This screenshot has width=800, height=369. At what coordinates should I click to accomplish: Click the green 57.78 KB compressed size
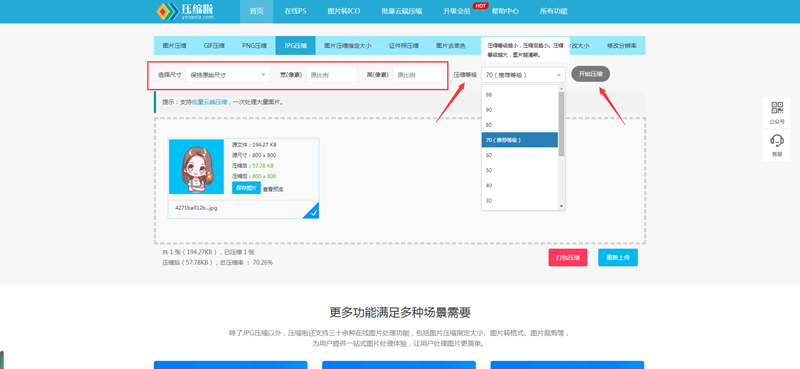(x=263, y=166)
